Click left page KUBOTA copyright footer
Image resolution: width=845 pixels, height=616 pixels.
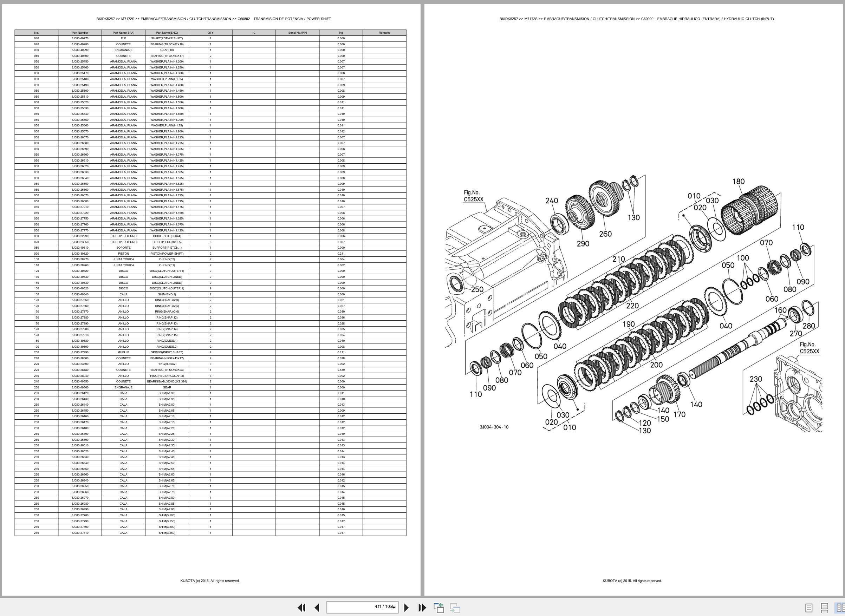[210, 581]
